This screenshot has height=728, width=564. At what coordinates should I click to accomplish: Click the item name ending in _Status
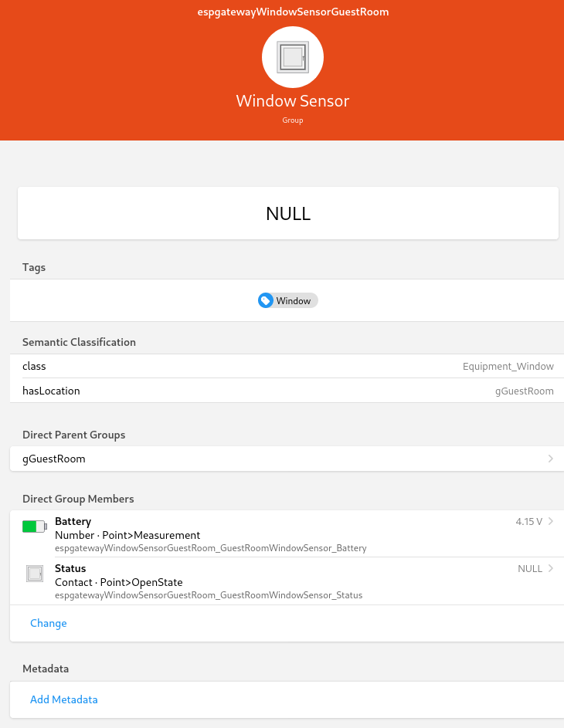pyautogui.click(x=209, y=595)
